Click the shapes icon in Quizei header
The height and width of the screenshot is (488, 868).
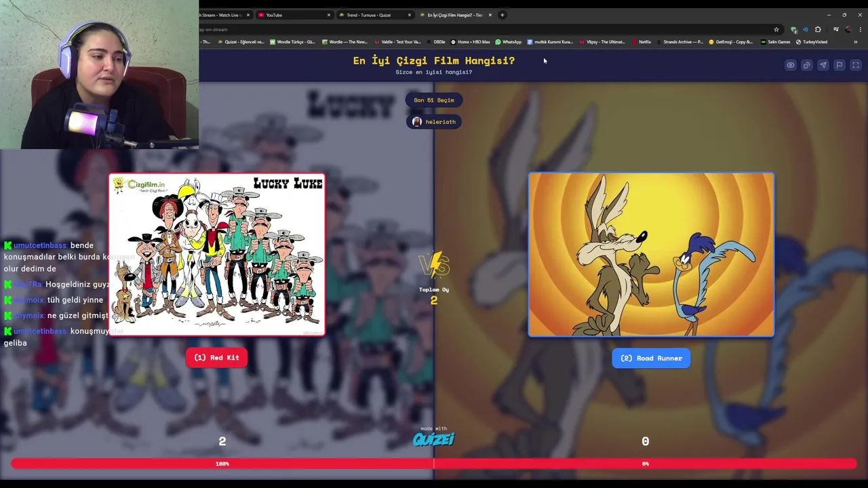pyautogui.click(x=807, y=65)
